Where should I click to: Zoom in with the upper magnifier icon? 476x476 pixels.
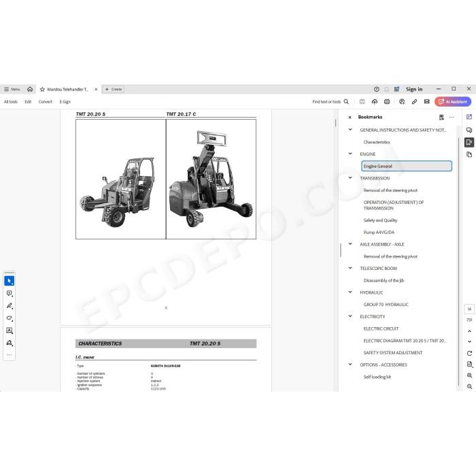coord(469,375)
